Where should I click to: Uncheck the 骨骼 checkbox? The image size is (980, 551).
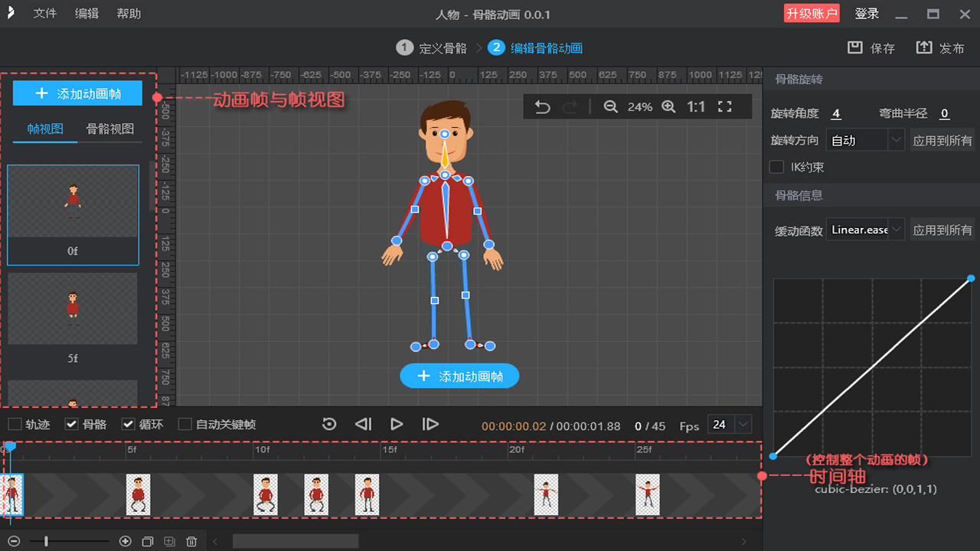tap(72, 425)
